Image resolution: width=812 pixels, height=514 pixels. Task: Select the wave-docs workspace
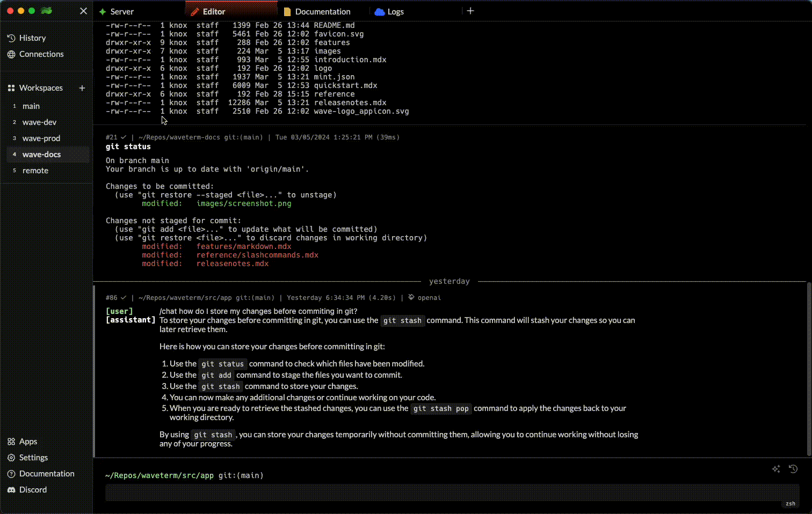pyautogui.click(x=47, y=155)
